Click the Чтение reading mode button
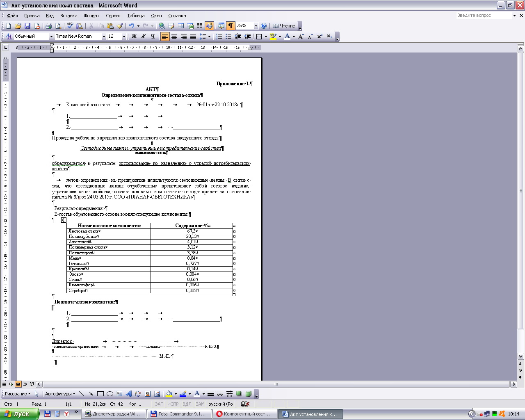525x420 pixels. coord(284,26)
